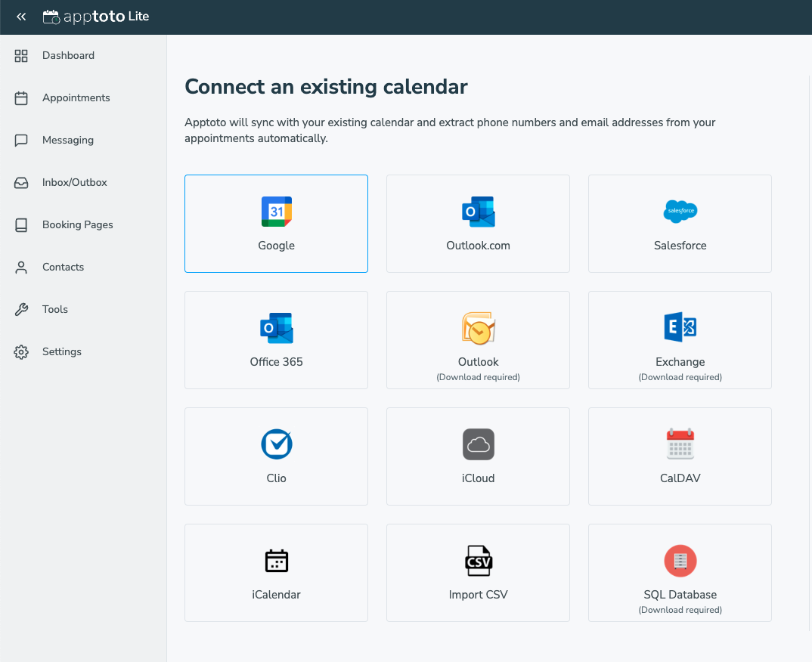This screenshot has width=812, height=662.
Task: Click the CSV file icon
Action: pos(479,561)
